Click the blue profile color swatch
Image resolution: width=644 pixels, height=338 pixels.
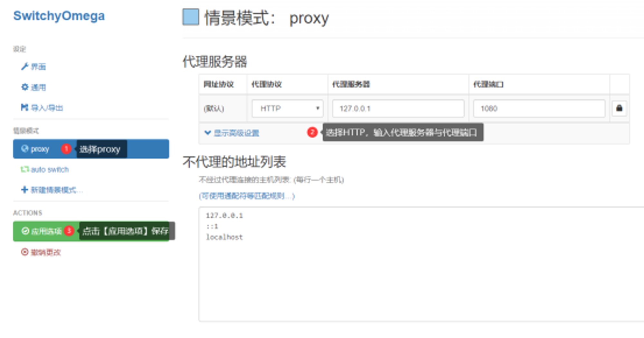click(x=191, y=17)
